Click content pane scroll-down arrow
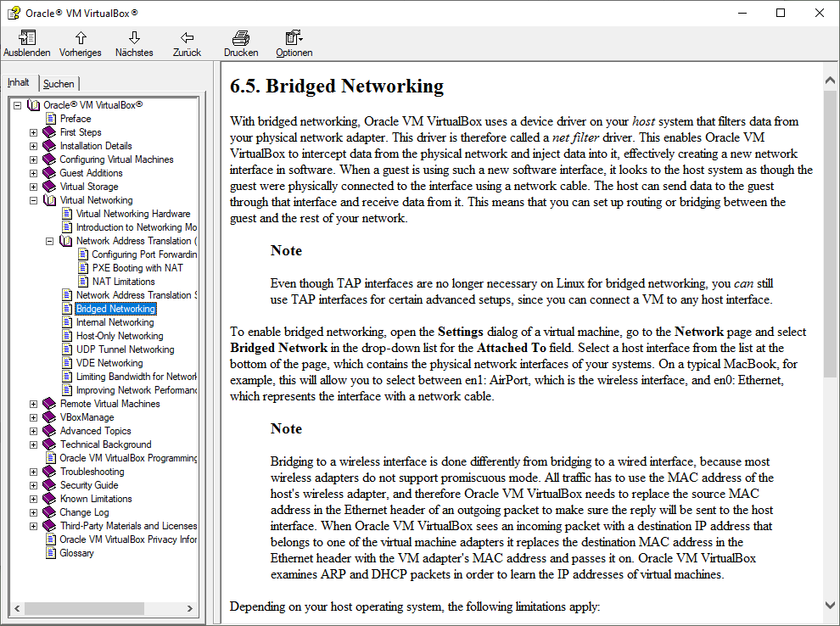This screenshot has width=840, height=626. (830, 606)
